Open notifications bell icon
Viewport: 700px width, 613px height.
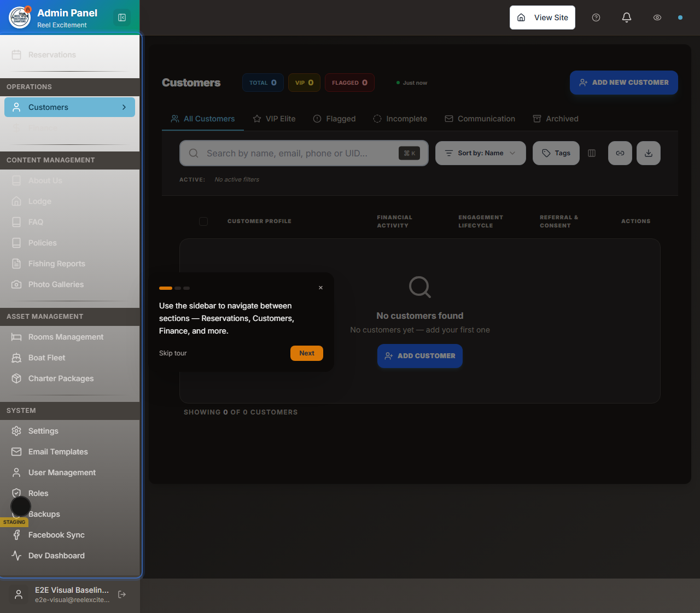(x=627, y=17)
